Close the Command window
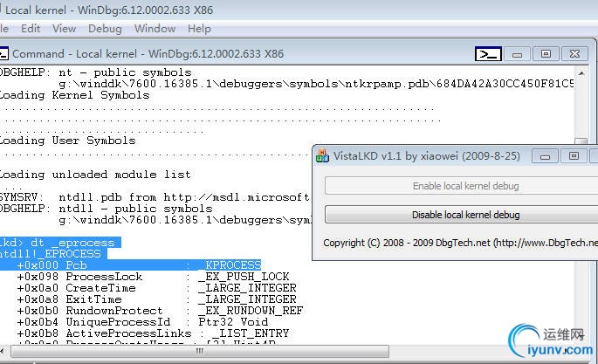Viewport: 598px width, 364px height. [574, 54]
